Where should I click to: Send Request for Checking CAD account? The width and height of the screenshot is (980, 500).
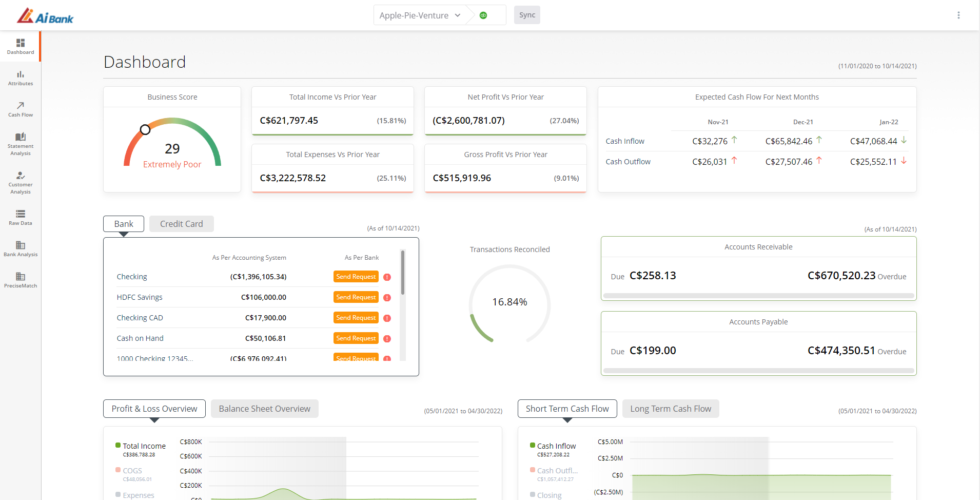(356, 318)
